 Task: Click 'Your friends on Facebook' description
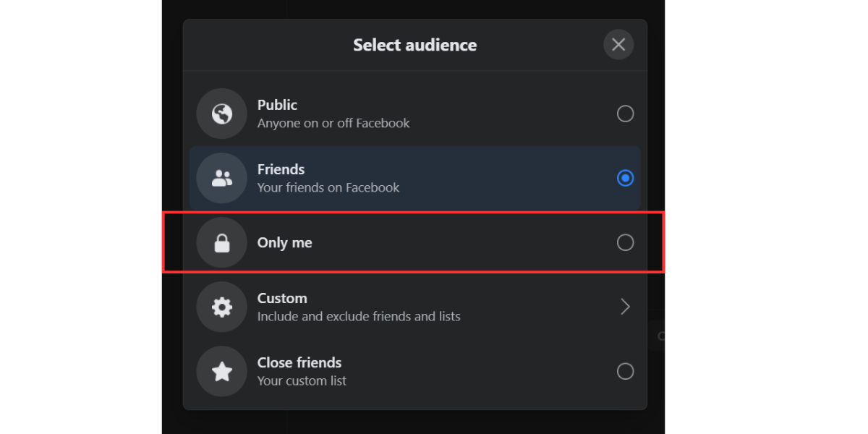pos(328,188)
